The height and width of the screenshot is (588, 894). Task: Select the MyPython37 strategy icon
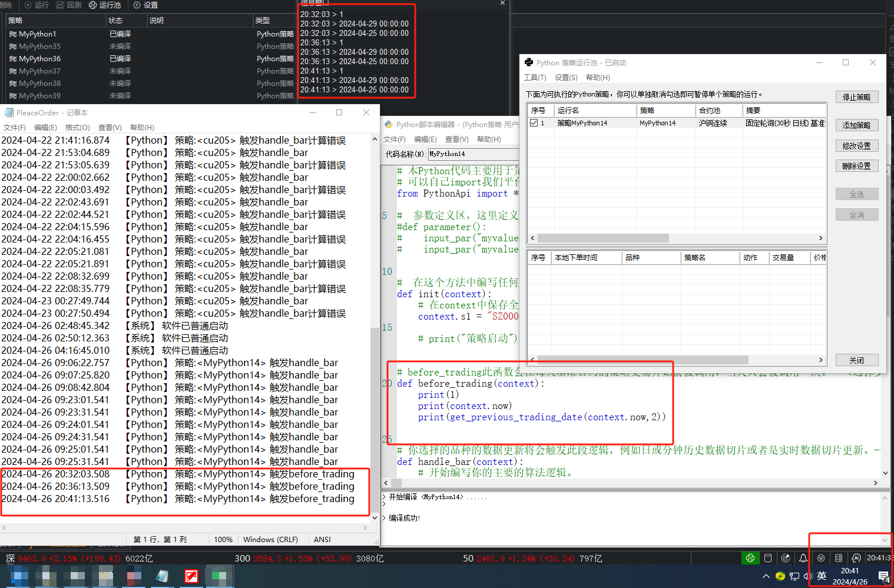[x=13, y=71]
